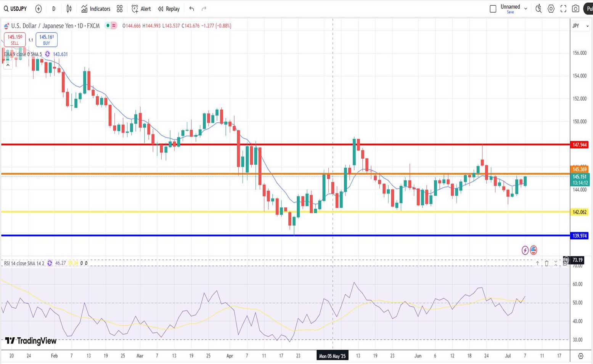Click the 145.15 SELL button

coord(15,40)
